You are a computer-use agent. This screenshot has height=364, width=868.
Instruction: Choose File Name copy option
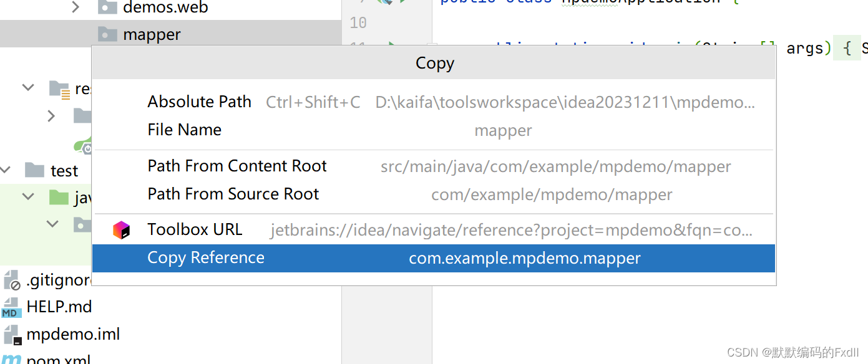(x=434, y=130)
